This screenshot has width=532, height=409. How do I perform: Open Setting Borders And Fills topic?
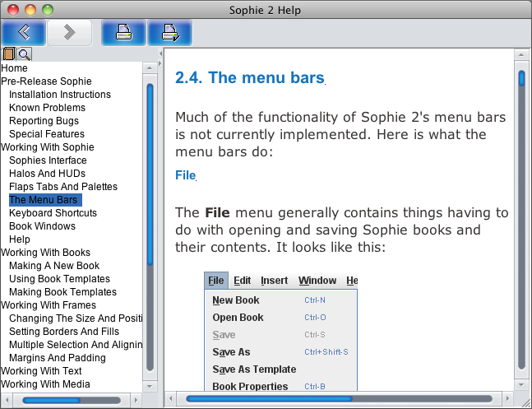click(x=64, y=332)
